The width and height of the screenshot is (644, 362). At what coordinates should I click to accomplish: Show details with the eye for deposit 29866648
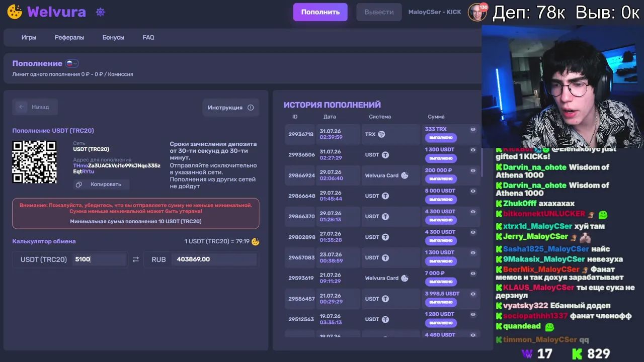pos(473,191)
